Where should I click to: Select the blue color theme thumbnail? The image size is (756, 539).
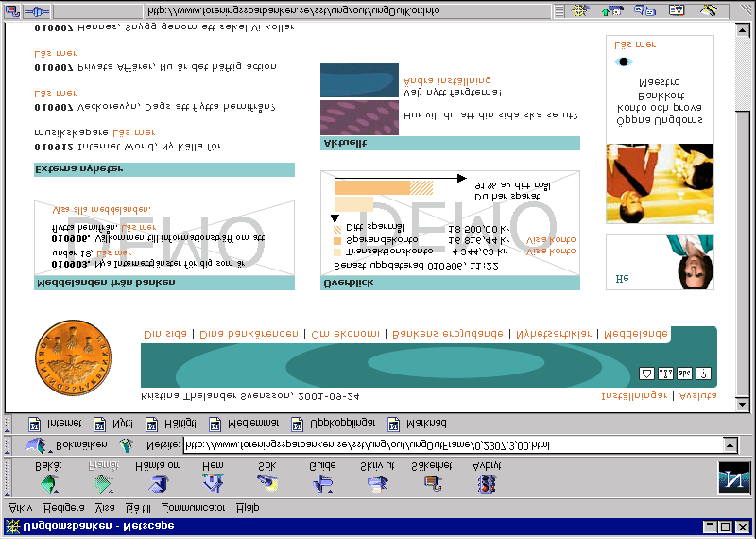359,80
